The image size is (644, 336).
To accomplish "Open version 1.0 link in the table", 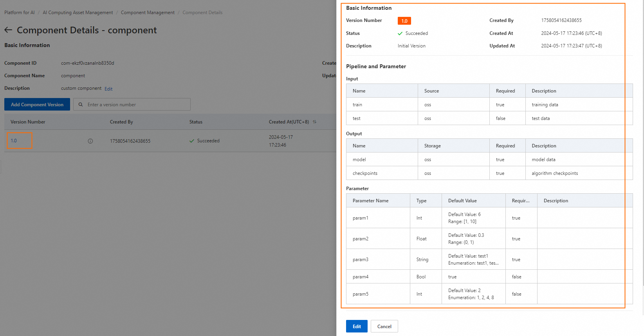I will pos(14,141).
